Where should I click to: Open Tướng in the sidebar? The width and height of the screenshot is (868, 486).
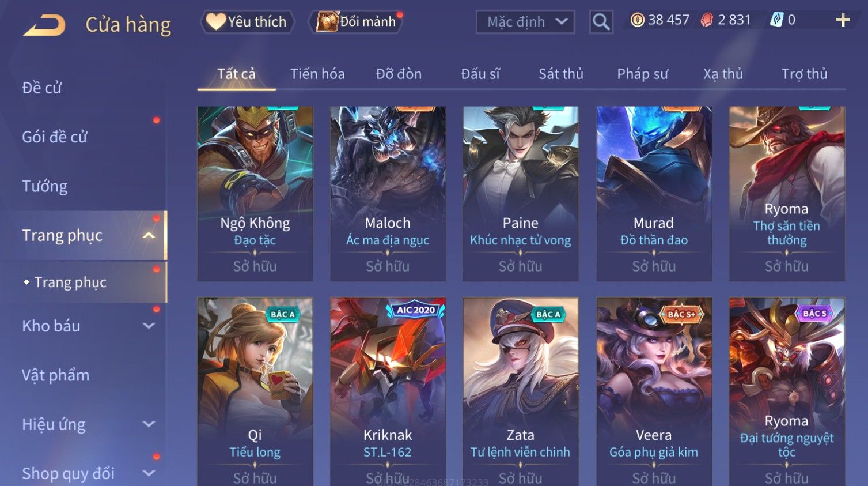45,186
